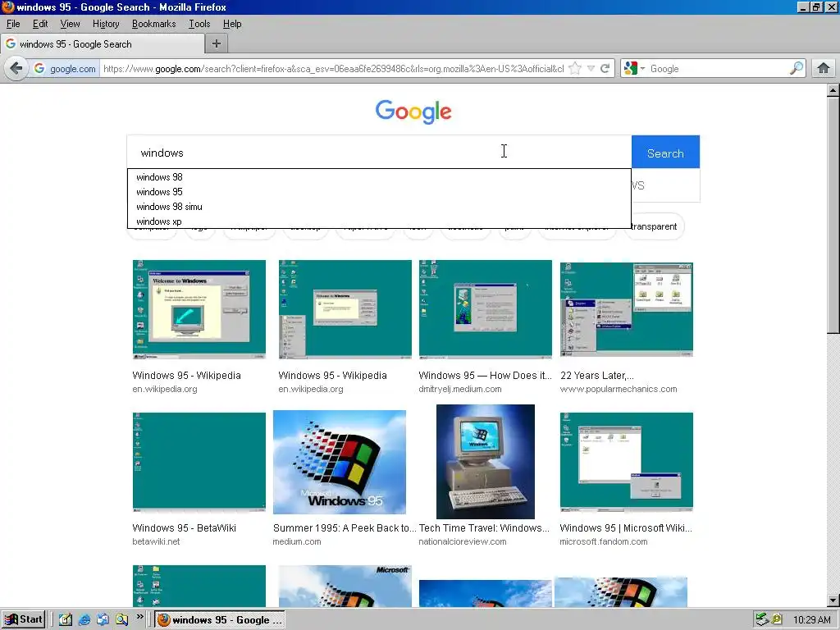Screen dimensions: 840x630
Task: Open first 'Windows 95 - Wikipedia' welcome screen thumbnail
Action: pos(199,309)
